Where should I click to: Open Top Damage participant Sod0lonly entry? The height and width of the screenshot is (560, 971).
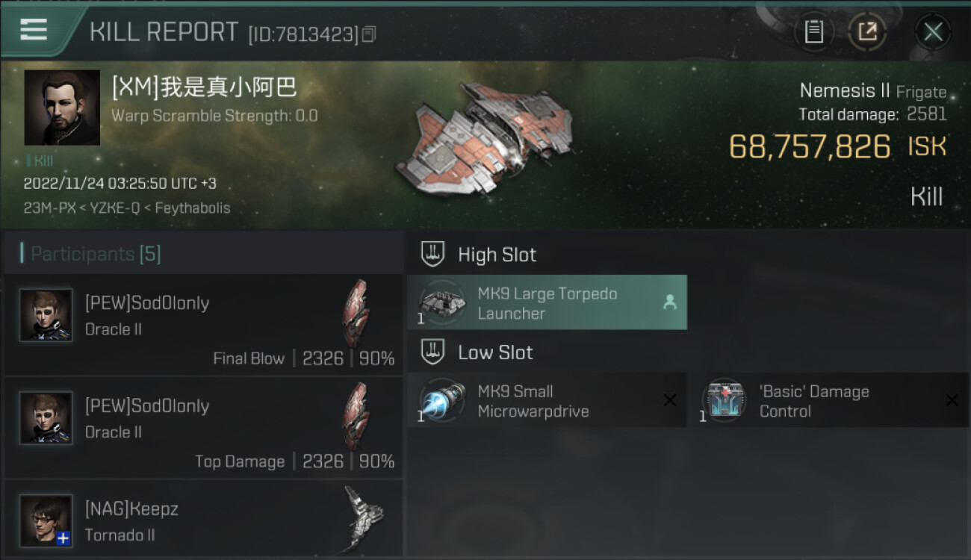[x=204, y=428]
